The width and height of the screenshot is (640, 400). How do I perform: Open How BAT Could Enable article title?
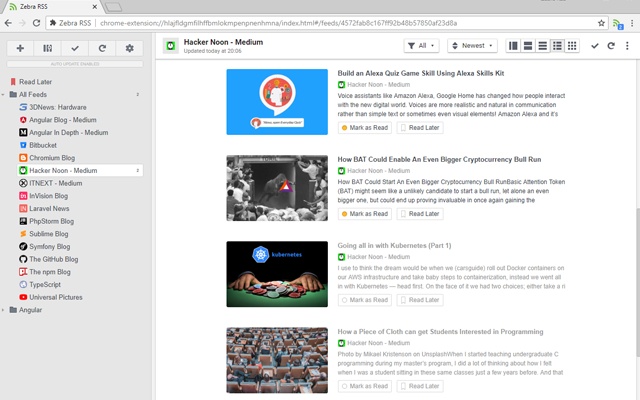coord(439,159)
